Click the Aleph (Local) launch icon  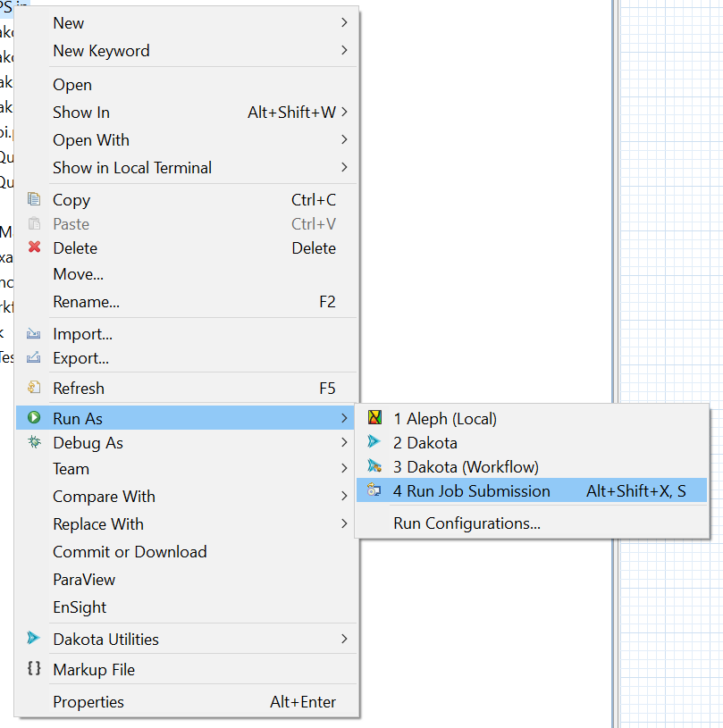click(x=374, y=418)
